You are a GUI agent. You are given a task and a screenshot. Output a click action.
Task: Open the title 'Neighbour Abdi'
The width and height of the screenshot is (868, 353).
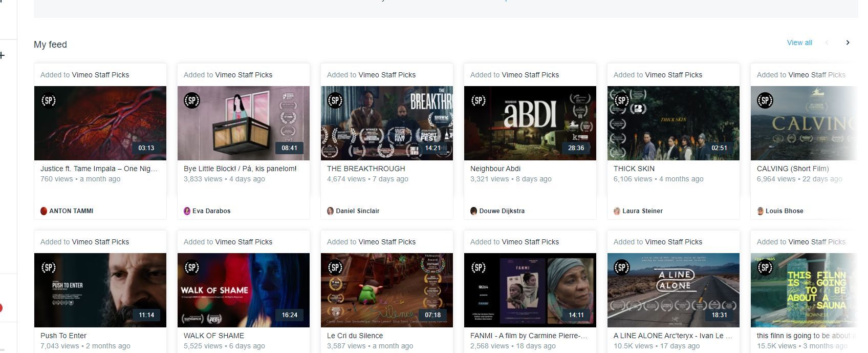[495, 169]
